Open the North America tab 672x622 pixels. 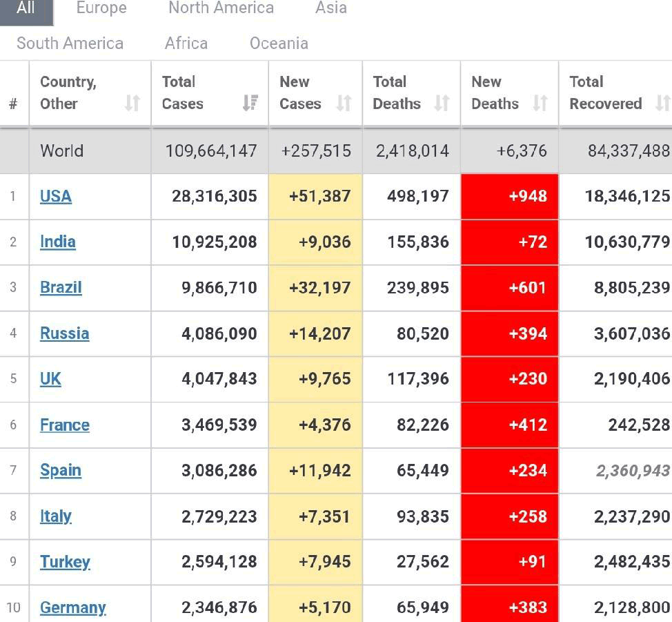(x=221, y=8)
